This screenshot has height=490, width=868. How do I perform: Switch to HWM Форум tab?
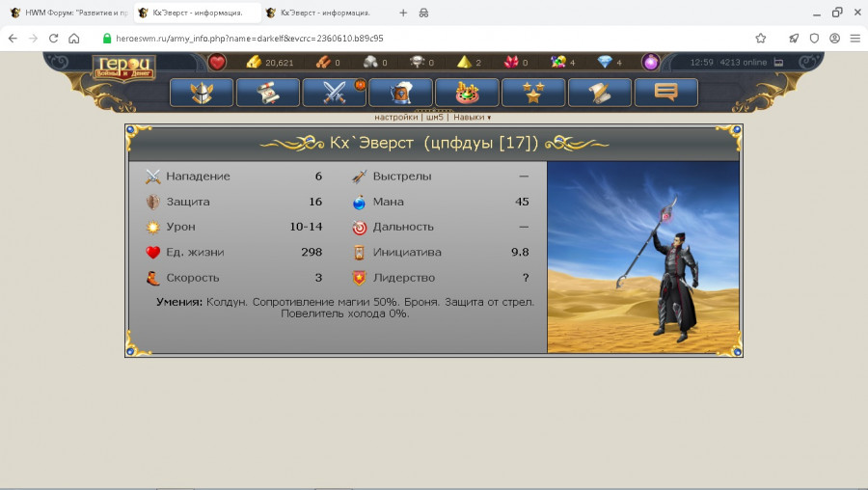(69, 13)
